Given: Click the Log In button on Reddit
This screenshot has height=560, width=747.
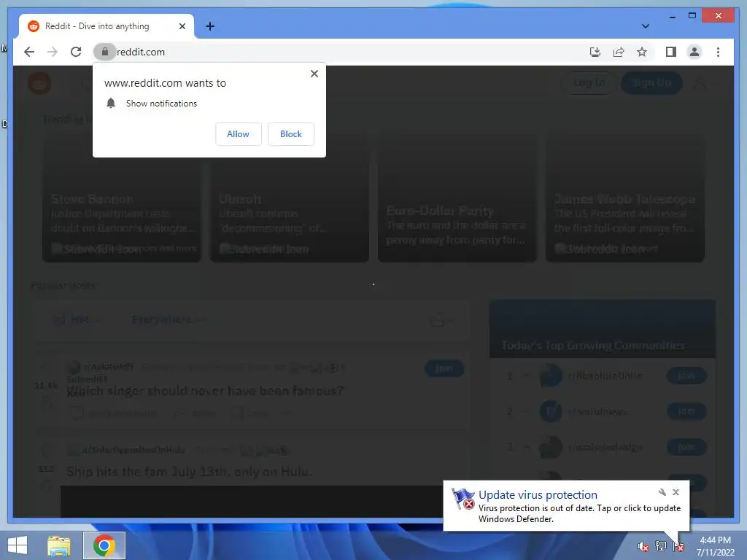Looking at the screenshot, I should pyautogui.click(x=589, y=83).
